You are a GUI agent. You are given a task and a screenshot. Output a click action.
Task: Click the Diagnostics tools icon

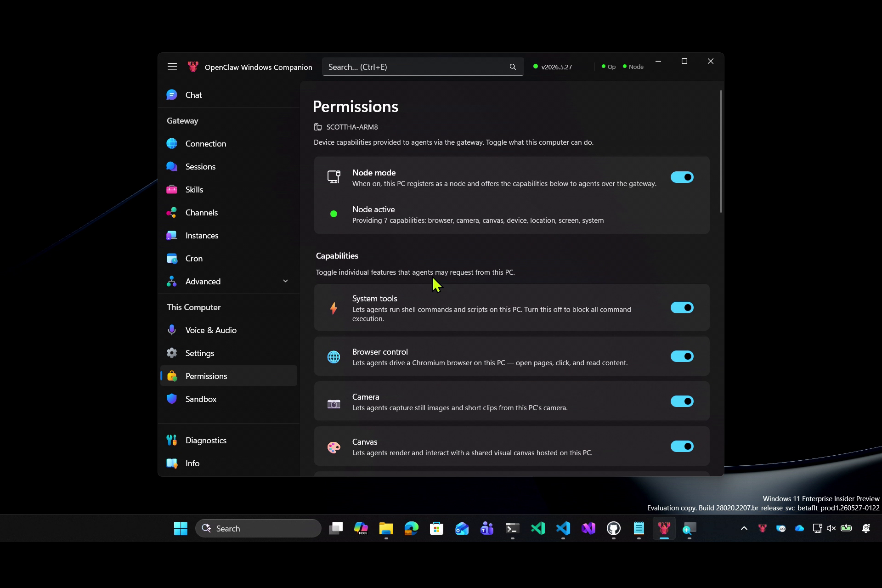tap(172, 440)
